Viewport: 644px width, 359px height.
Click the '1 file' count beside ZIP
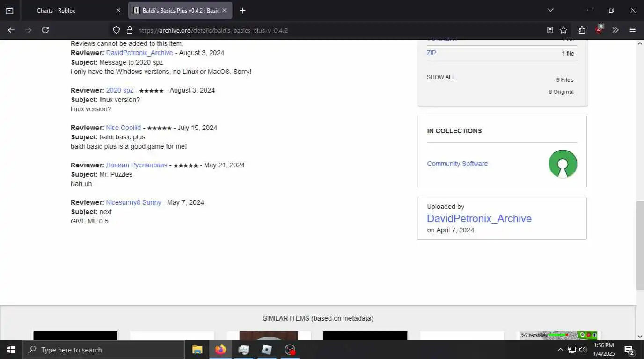568,54
